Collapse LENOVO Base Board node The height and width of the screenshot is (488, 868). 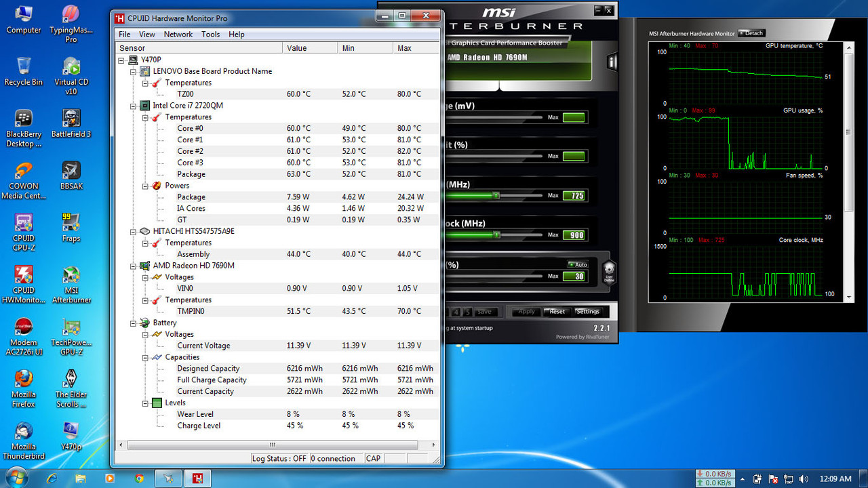coord(134,71)
